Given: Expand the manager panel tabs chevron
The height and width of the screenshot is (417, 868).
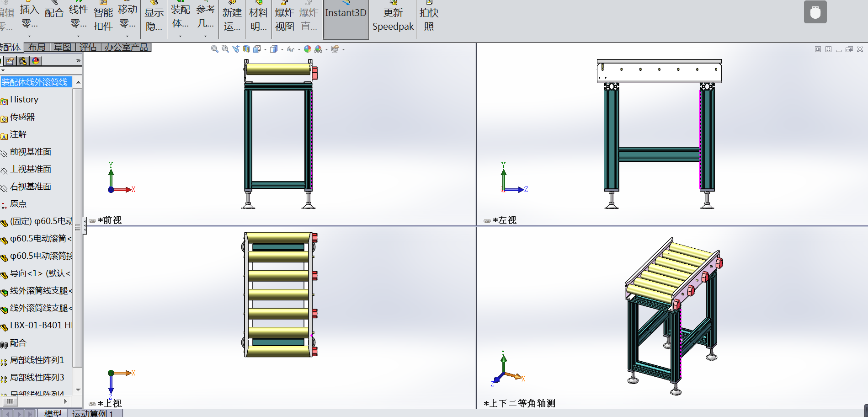Looking at the screenshot, I should click(x=78, y=60).
